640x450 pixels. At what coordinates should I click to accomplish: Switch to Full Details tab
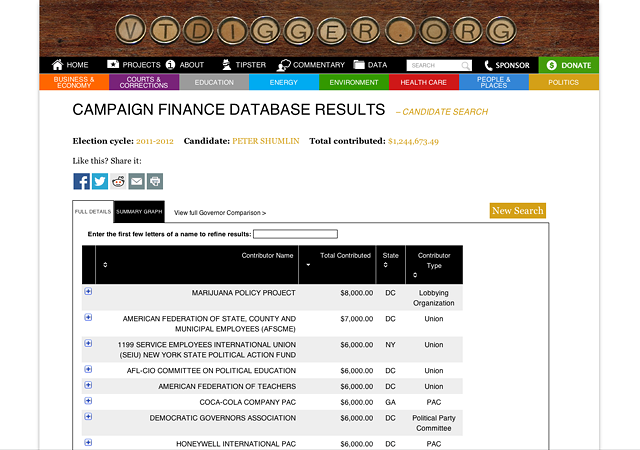[93, 212]
